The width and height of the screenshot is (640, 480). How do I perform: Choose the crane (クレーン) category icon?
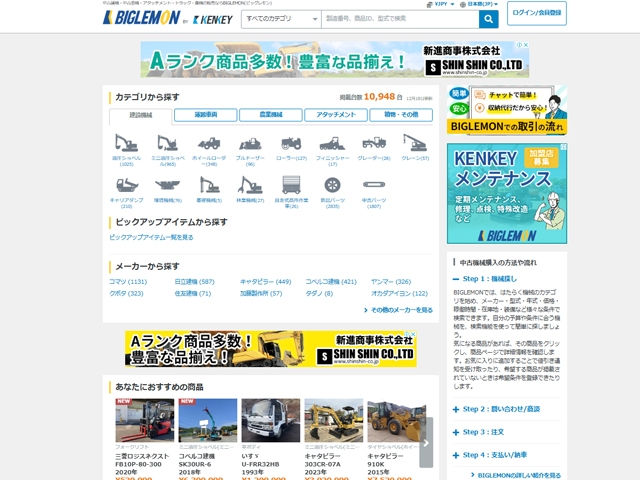pos(414,143)
